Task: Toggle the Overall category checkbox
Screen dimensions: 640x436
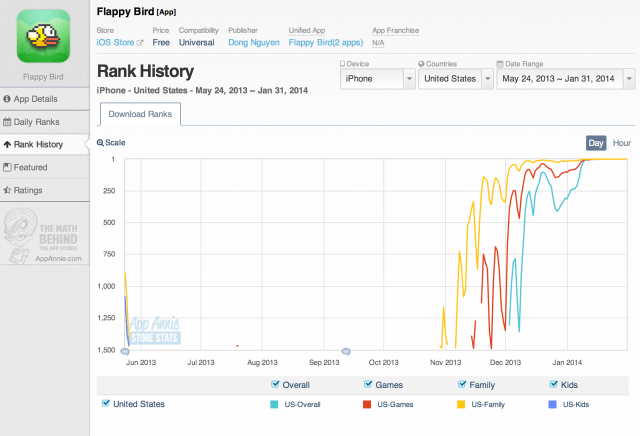Action: pyautogui.click(x=275, y=384)
